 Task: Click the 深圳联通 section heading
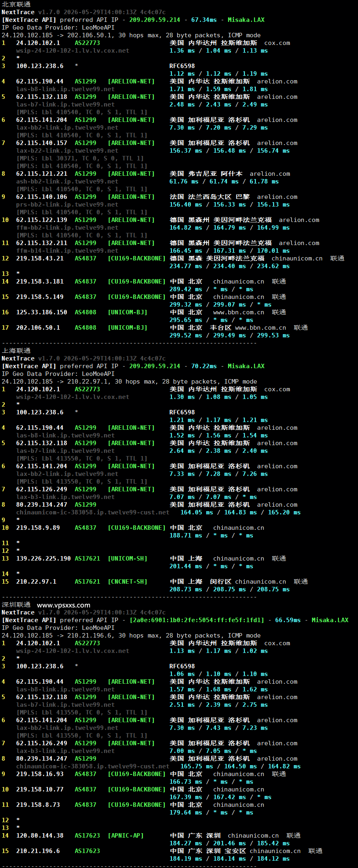(16, 605)
